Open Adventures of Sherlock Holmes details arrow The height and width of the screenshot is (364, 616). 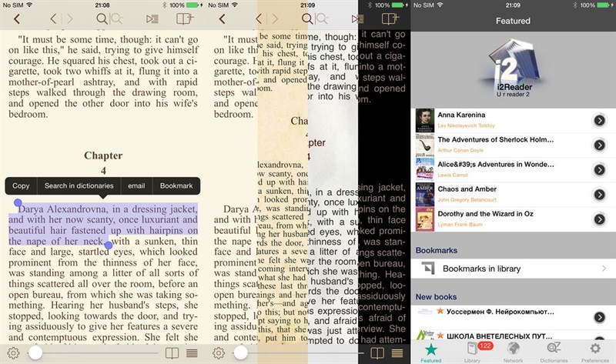(599, 145)
